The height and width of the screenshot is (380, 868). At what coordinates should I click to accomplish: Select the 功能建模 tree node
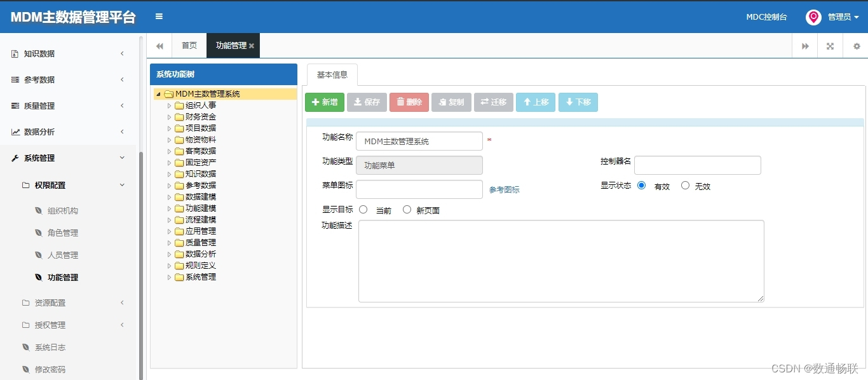click(201, 208)
